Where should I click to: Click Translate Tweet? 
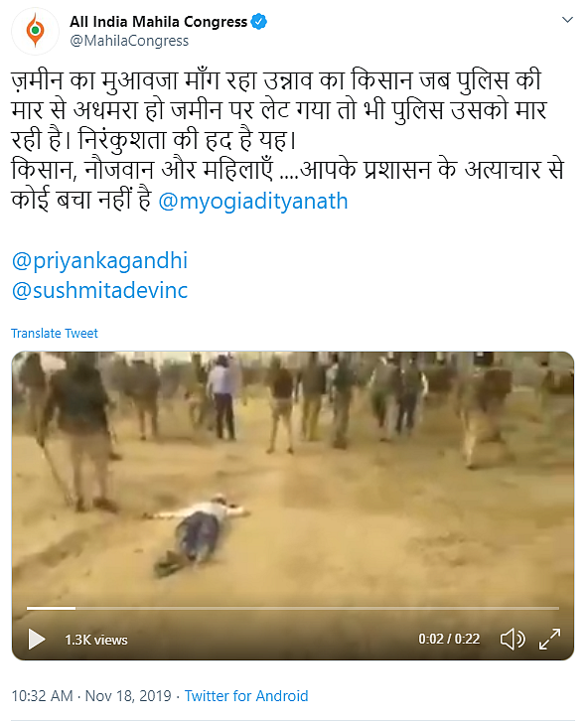pos(55,333)
